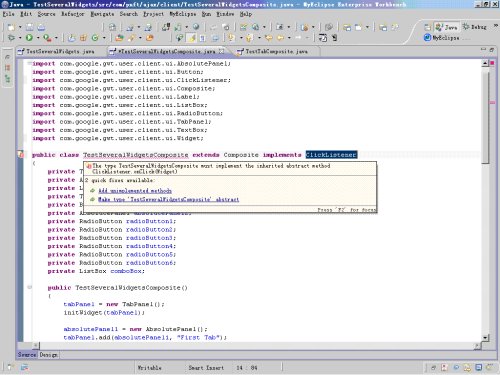Open the File menu
500x375 pixels.
tap(9, 14)
